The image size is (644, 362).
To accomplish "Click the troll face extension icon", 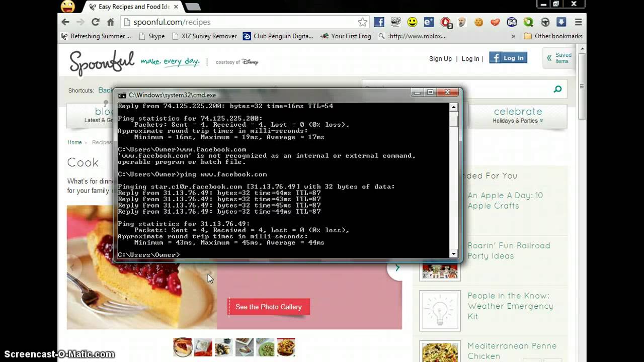I will pos(396,22).
